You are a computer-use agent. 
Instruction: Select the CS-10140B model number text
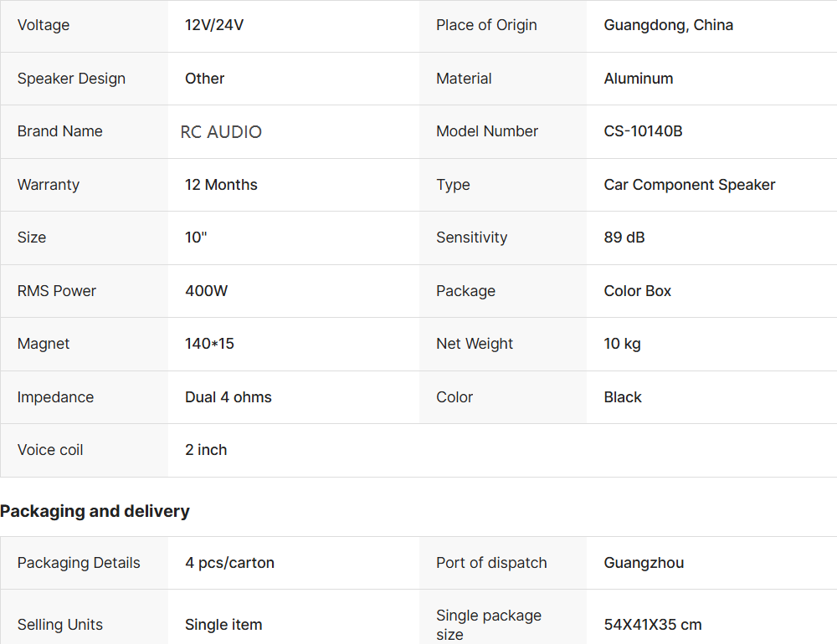click(x=643, y=131)
